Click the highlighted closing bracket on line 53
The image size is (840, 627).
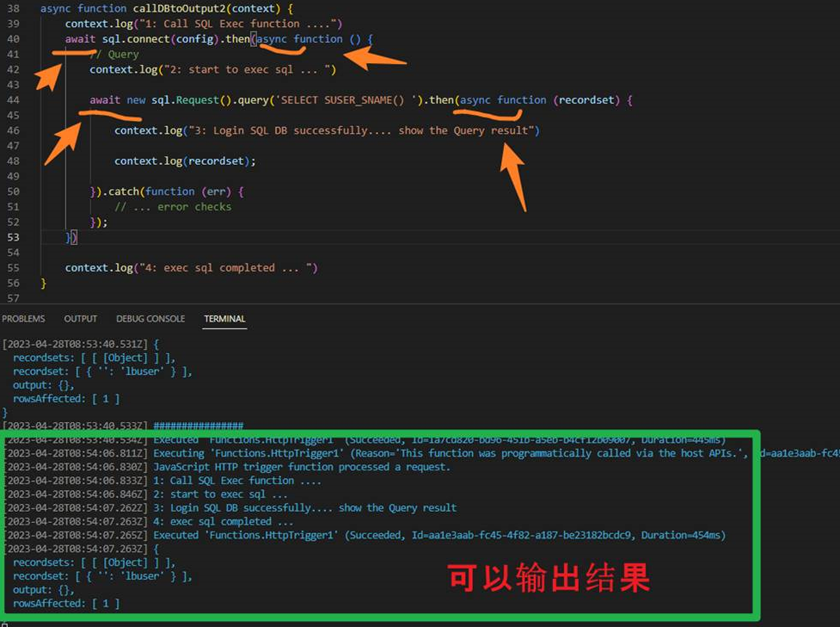click(x=72, y=237)
